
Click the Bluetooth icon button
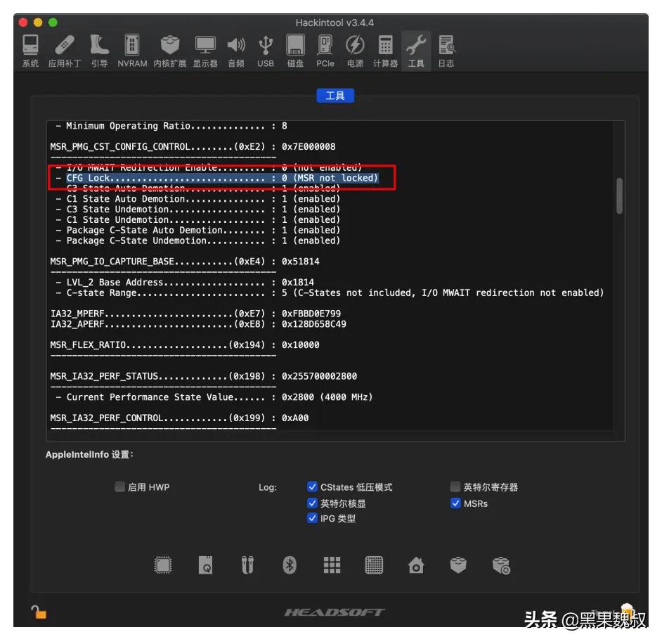(x=290, y=565)
